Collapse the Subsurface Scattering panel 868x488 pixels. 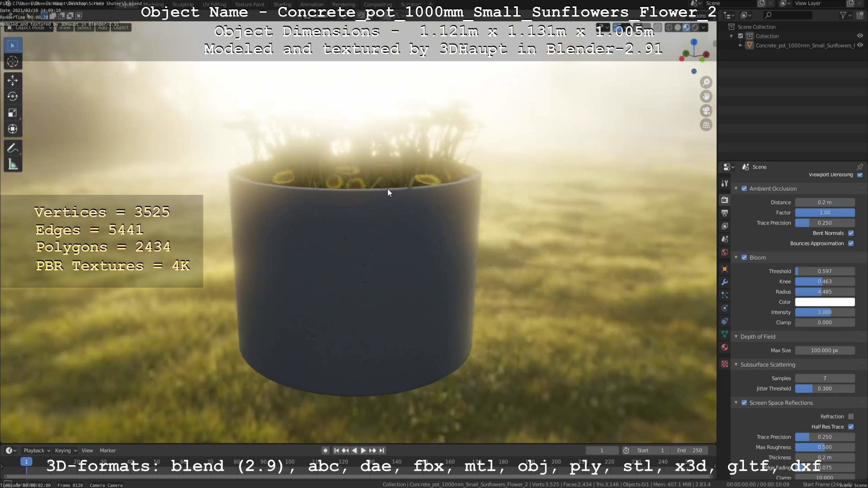point(736,365)
